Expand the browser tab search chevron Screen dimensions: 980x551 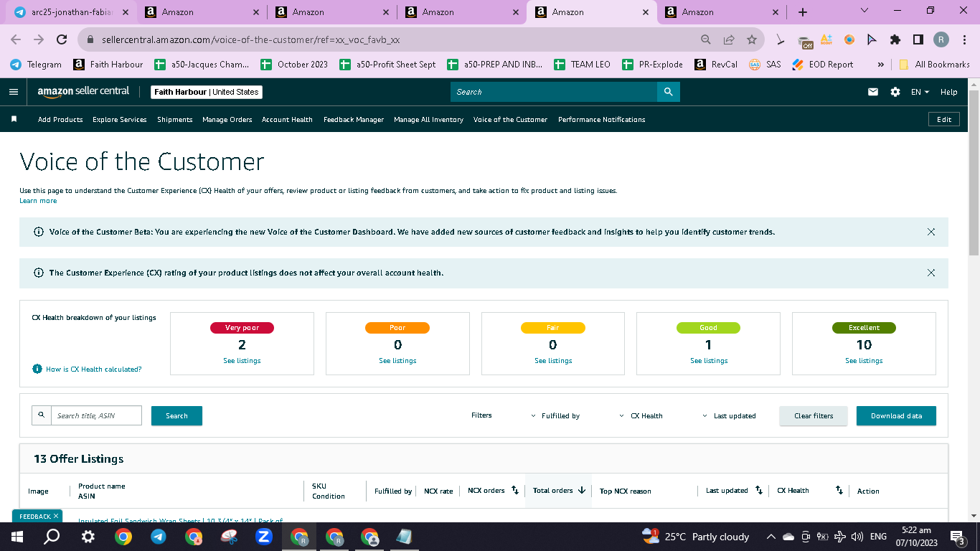tap(864, 11)
